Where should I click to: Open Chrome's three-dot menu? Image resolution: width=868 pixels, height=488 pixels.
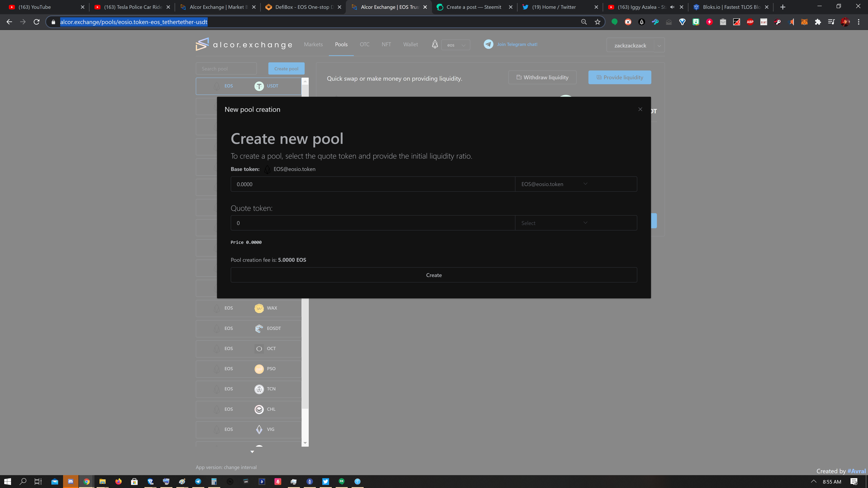(x=859, y=22)
